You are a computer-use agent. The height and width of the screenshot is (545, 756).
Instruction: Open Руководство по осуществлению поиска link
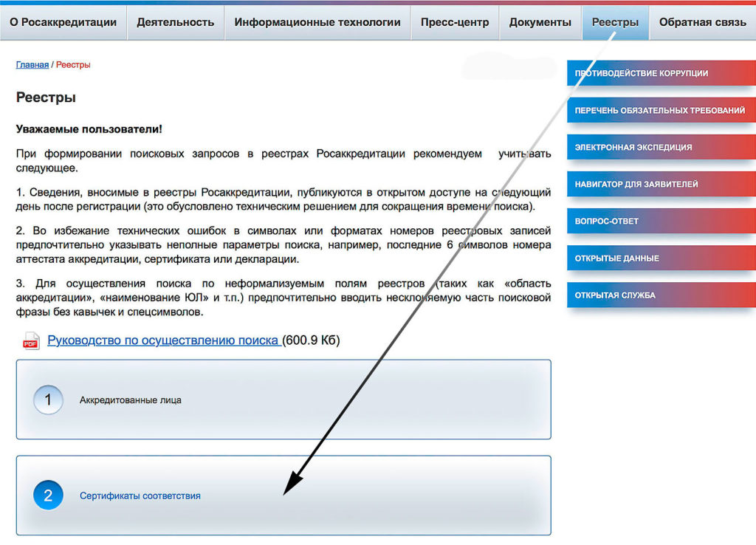[163, 340]
